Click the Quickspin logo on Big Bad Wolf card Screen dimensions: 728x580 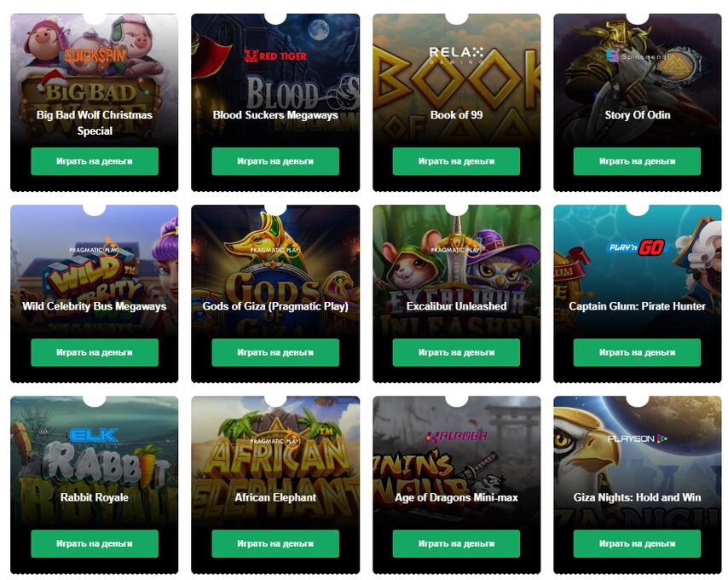point(95,55)
